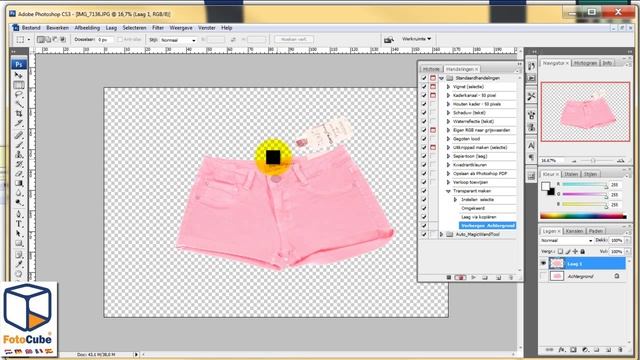Select the Lasso tool
The width and height of the screenshot is (640, 360).
click(x=18, y=95)
